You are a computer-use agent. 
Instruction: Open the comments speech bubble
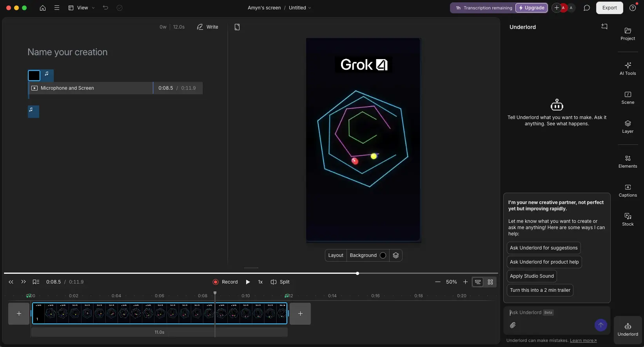point(587,8)
